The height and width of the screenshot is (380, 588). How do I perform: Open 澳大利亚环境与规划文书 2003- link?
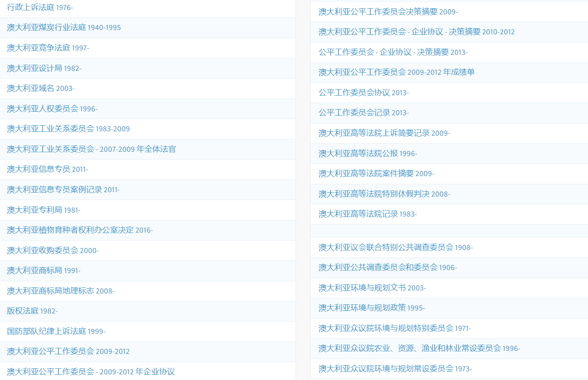372,288
